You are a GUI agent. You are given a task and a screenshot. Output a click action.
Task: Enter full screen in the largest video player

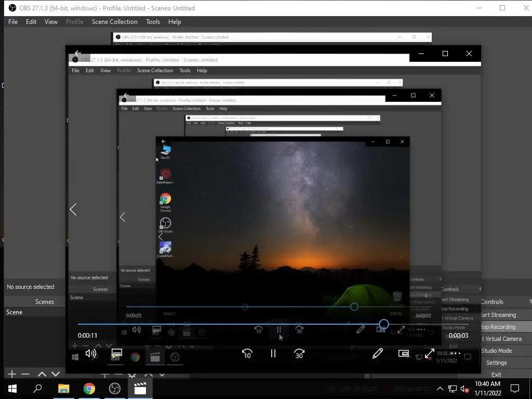(x=430, y=353)
